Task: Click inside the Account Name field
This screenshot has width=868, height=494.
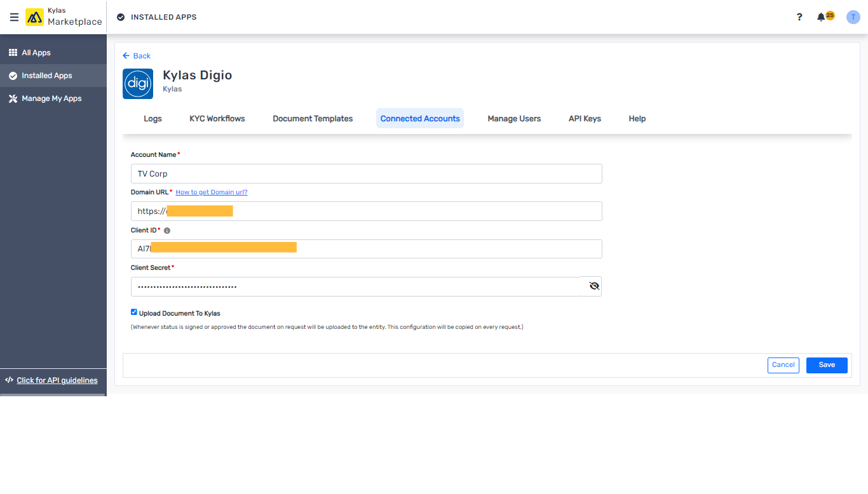Action: pos(366,173)
